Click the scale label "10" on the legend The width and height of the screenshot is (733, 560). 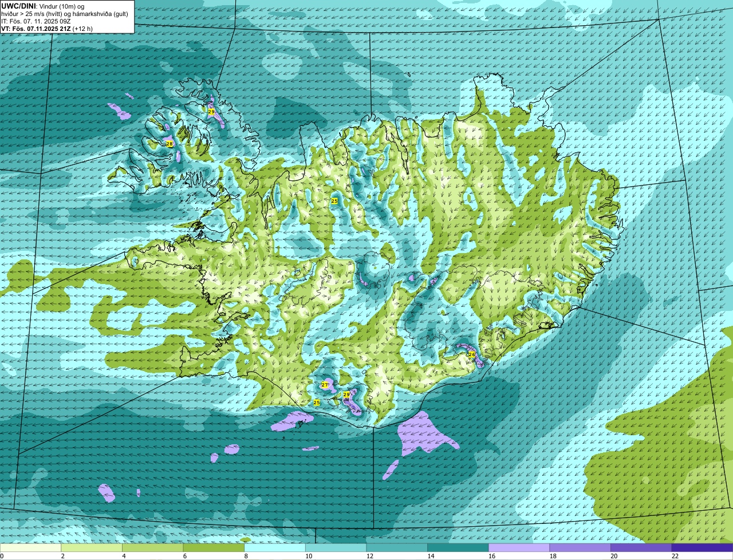coord(308,556)
